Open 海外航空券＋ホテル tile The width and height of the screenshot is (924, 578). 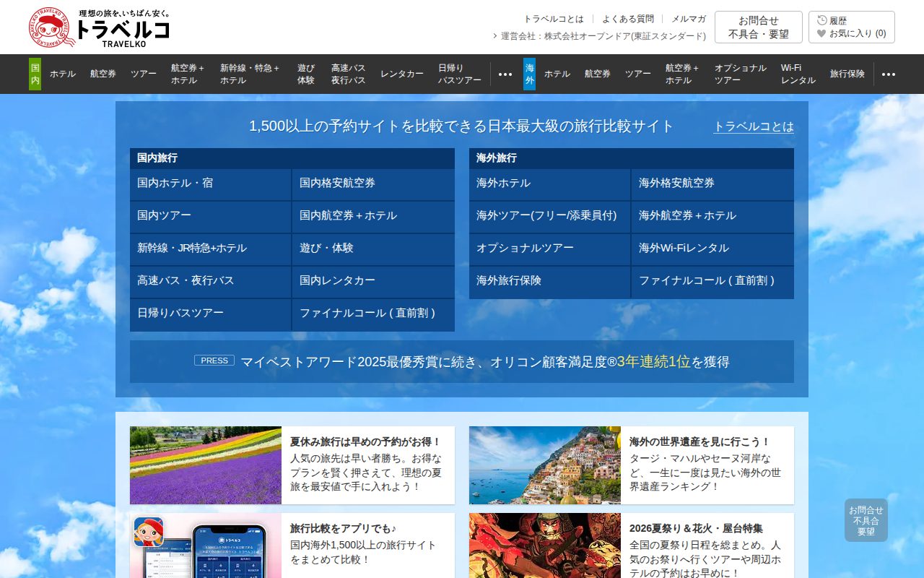pos(712,217)
